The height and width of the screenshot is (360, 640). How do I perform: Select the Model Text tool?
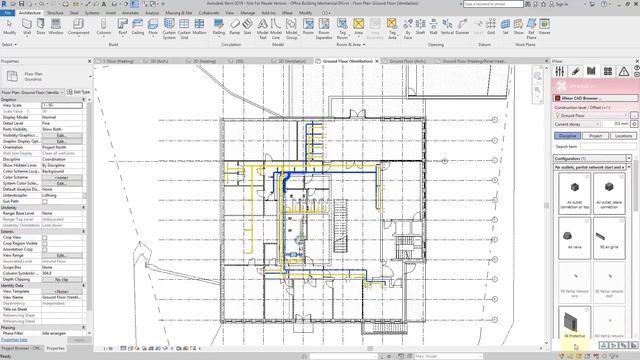click(x=262, y=29)
